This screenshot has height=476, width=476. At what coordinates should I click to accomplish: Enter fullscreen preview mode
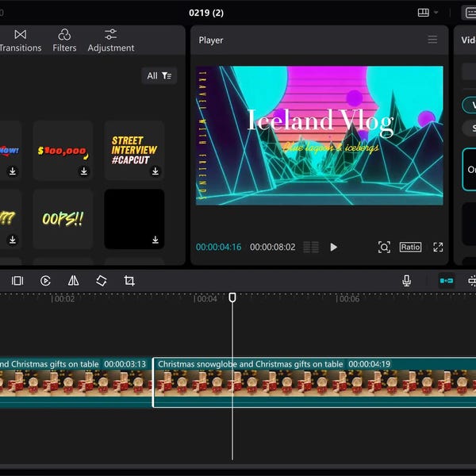438,247
